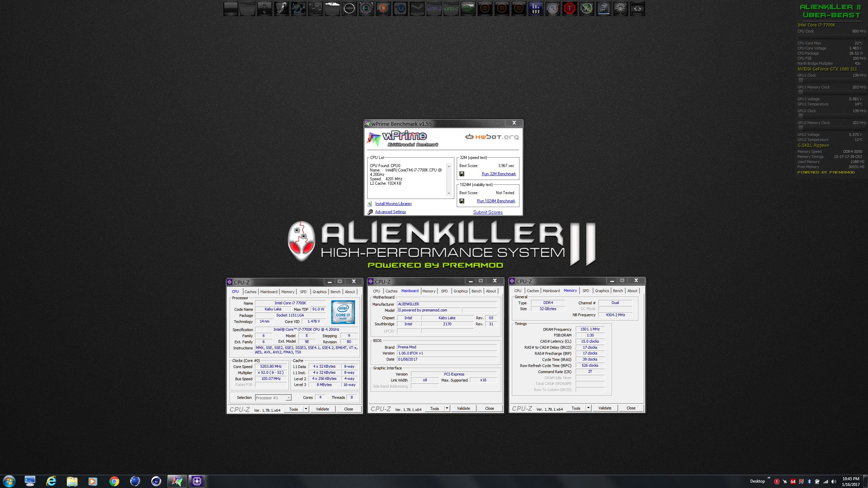This screenshot has height=488, width=868.
Task: Open the NVIDIA icon in dock
Action: pyautogui.click(x=468, y=9)
